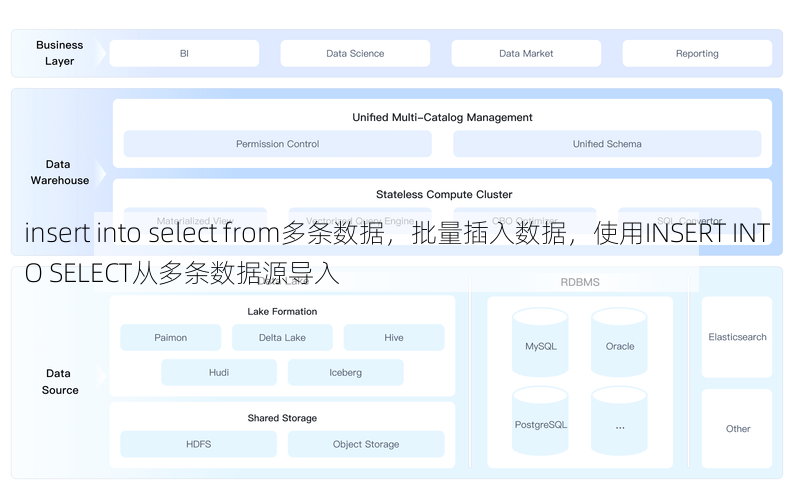Select the HDFS box under Shared Storage
The width and height of the screenshot is (794, 490).
(x=198, y=444)
